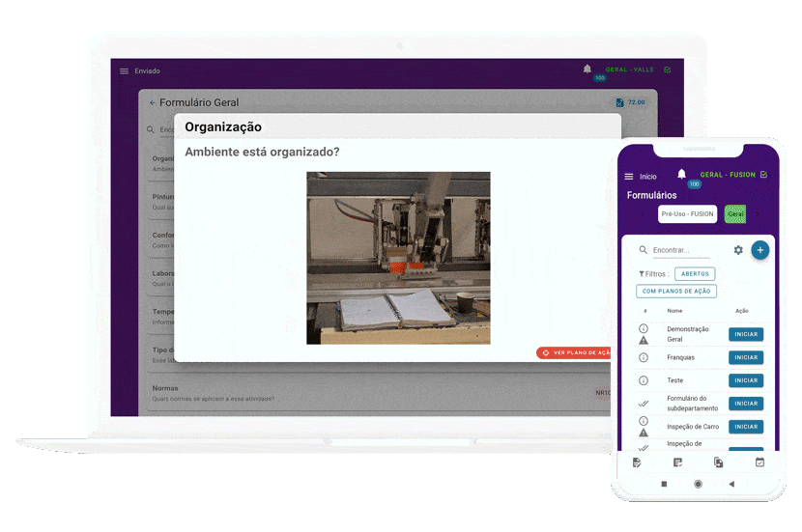Image resolution: width=802 pixels, height=532 pixels.
Task: Click the Ação column header on phone
Action: pos(742,311)
